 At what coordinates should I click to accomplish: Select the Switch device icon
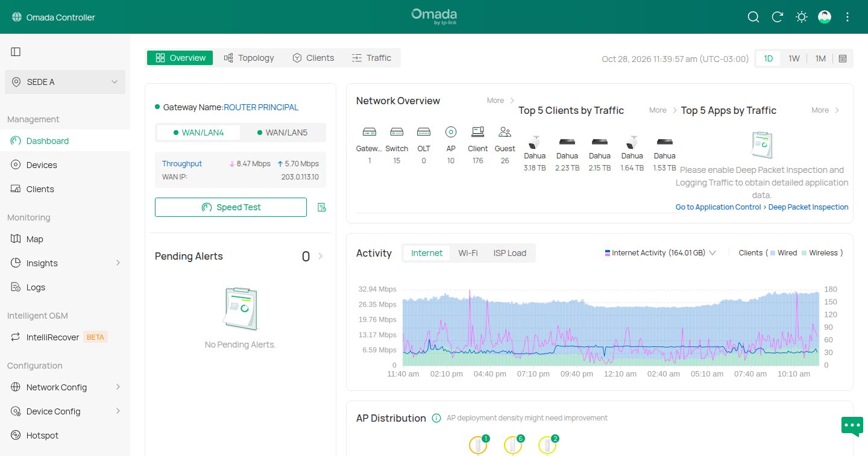tap(397, 131)
